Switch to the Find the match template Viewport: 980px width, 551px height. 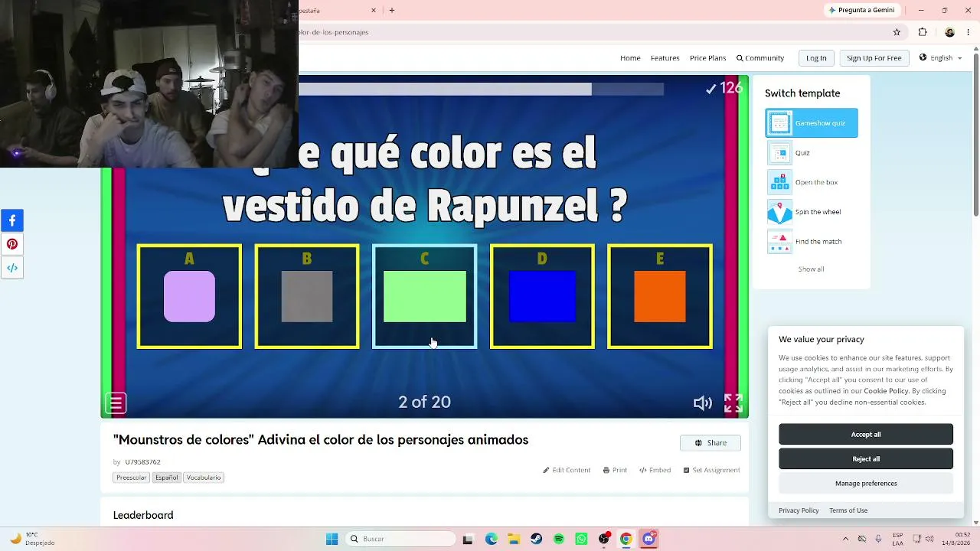(x=805, y=242)
